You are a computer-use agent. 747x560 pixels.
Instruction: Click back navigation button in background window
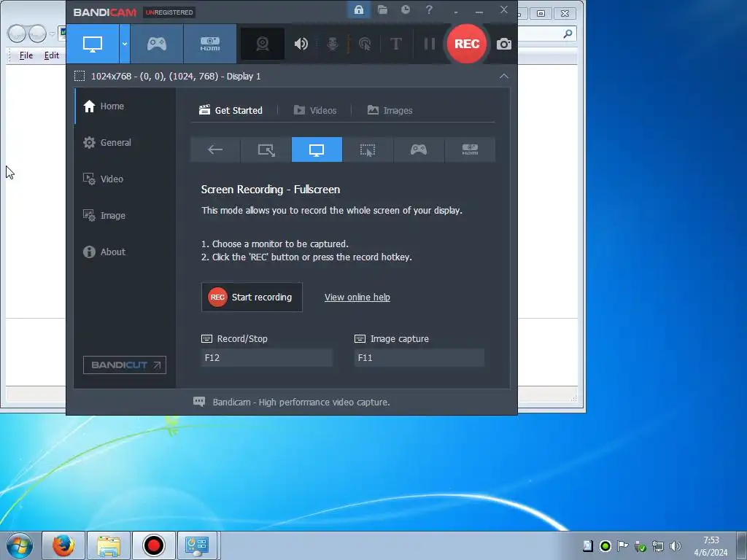pyautogui.click(x=18, y=34)
